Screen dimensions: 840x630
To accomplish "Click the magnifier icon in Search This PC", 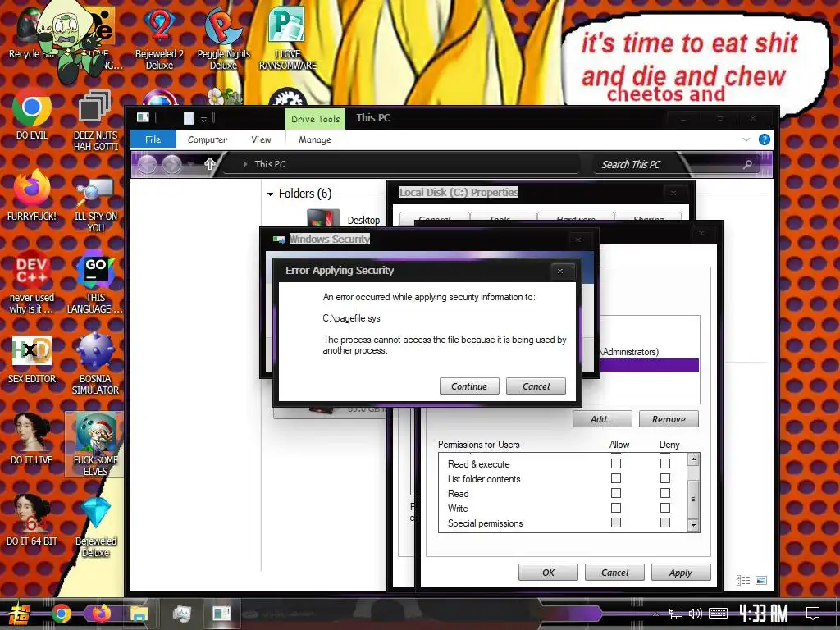I will (747, 164).
